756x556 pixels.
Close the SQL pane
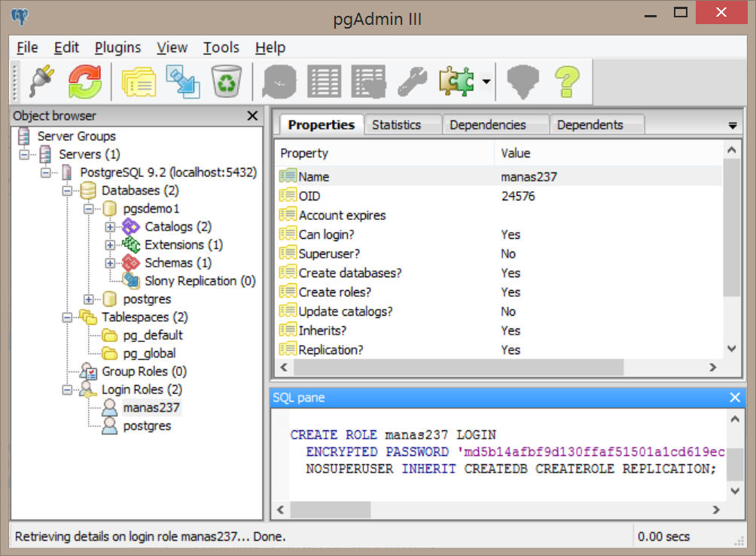click(x=735, y=397)
